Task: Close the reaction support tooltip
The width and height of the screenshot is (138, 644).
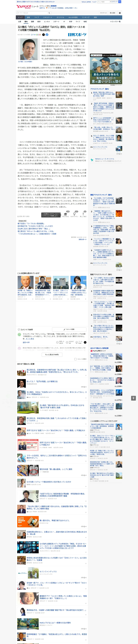Action: coord(60,214)
